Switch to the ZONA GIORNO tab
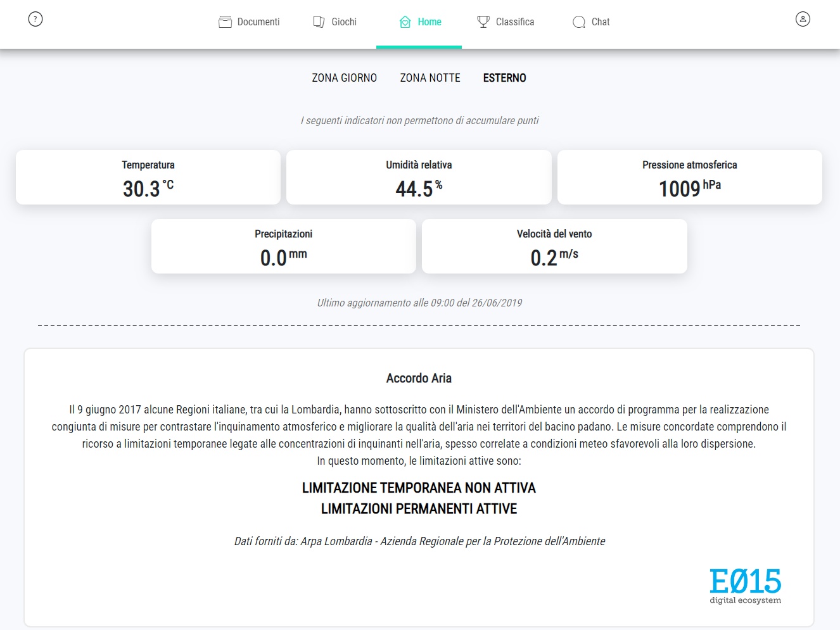 tap(344, 78)
